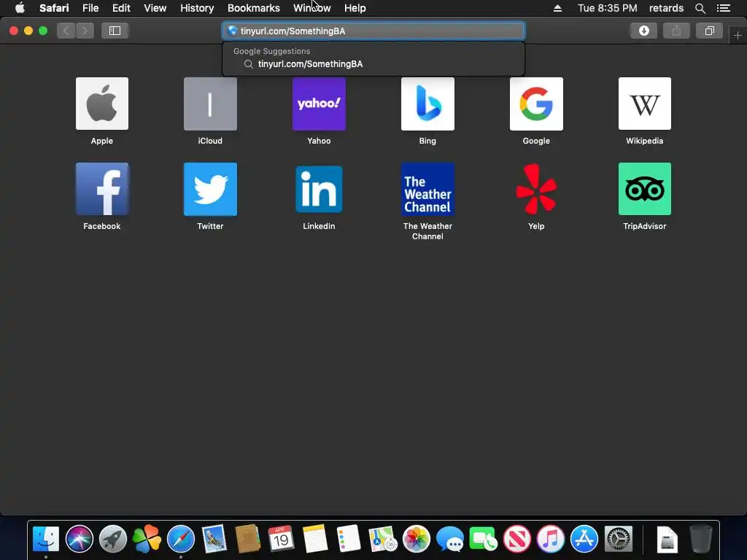Open the History menu
The height and width of the screenshot is (560, 747).
tap(197, 8)
